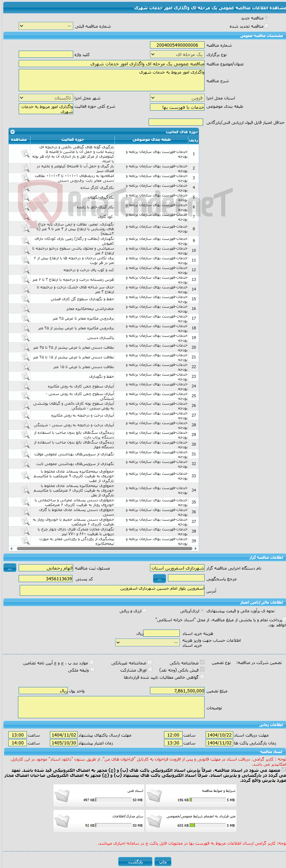
Task: Open the نوع برگزاری dropdown
Action: pyautogui.click(x=177, y=55)
